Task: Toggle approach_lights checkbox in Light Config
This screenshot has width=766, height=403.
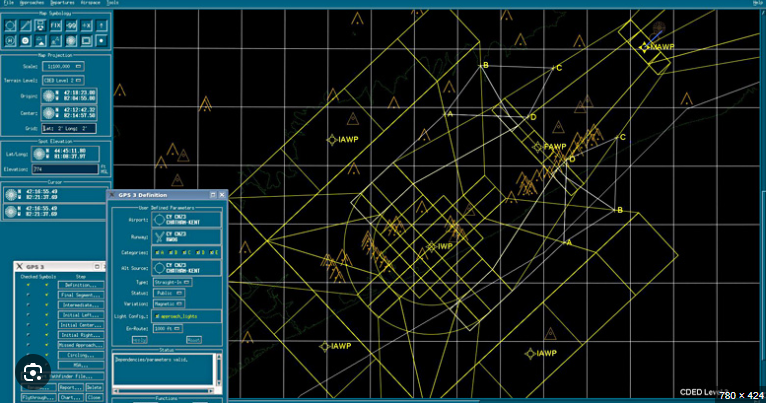Action: (157, 316)
